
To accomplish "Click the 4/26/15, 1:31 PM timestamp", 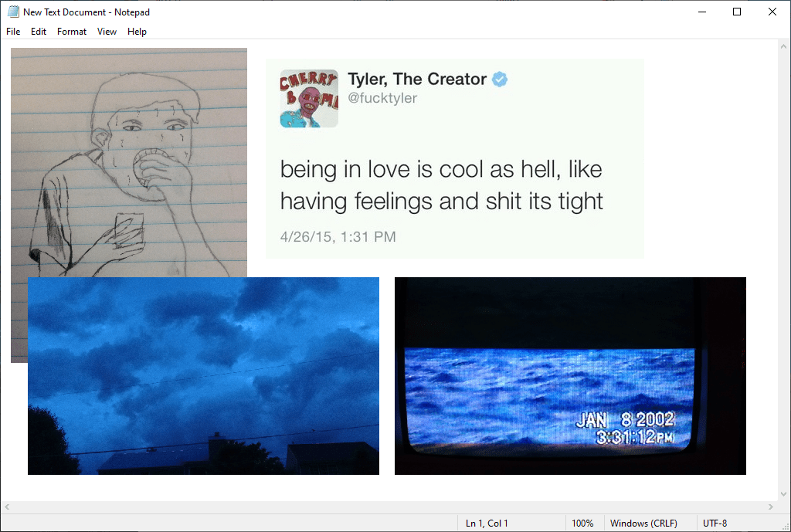I will 338,236.
